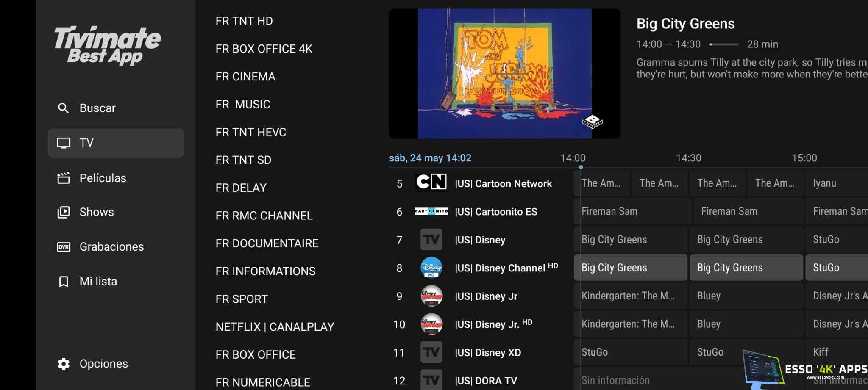
Task: Select the Iyanu program on Cartoon Network
Action: pyautogui.click(x=837, y=183)
